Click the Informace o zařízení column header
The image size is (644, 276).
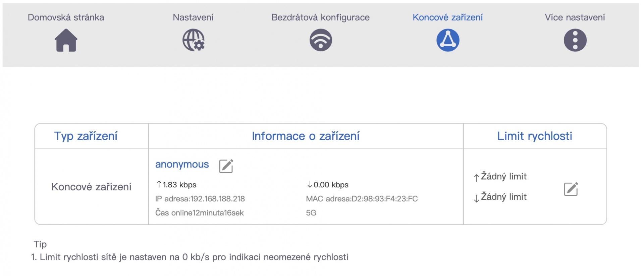pos(306,136)
